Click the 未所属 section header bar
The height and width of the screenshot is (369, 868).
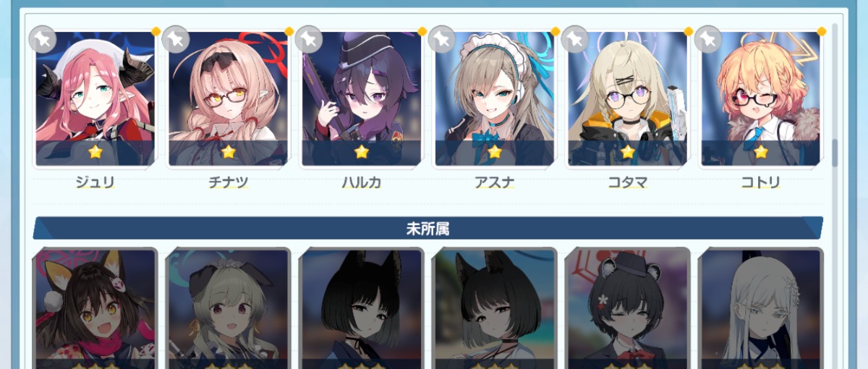coord(427,229)
